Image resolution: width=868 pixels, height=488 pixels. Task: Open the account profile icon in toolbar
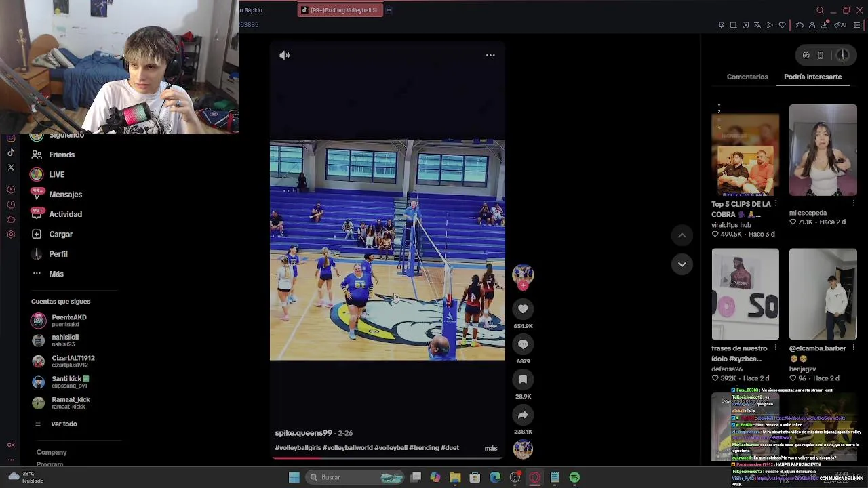tap(812, 25)
